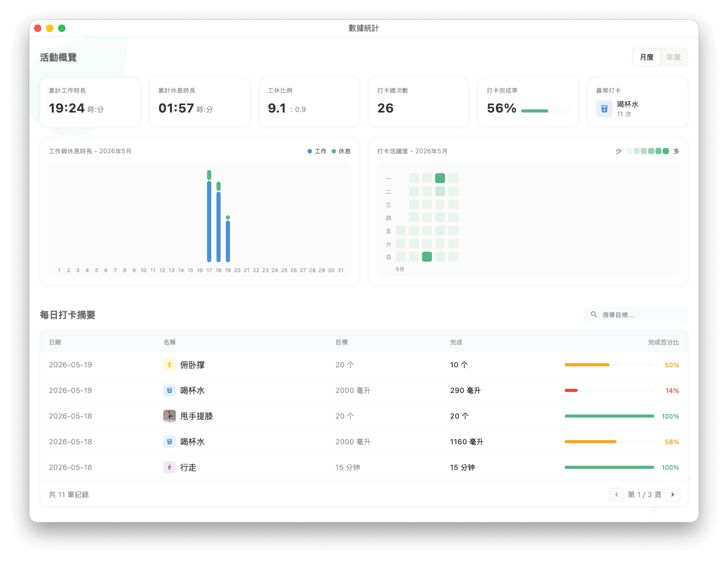This screenshot has width=728, height=561.
Task: Click the 58% percentage label
Action: click(x=672, y=442)
